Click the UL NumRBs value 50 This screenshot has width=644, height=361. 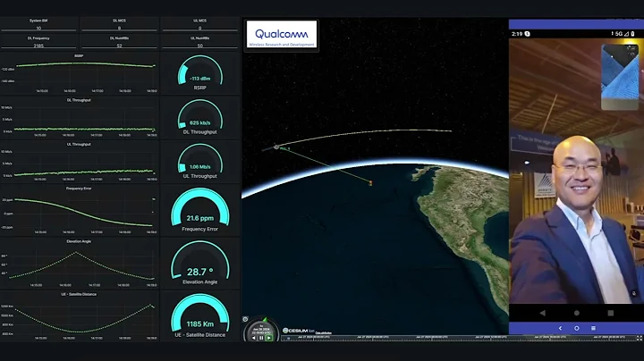(x=200, y=46)
